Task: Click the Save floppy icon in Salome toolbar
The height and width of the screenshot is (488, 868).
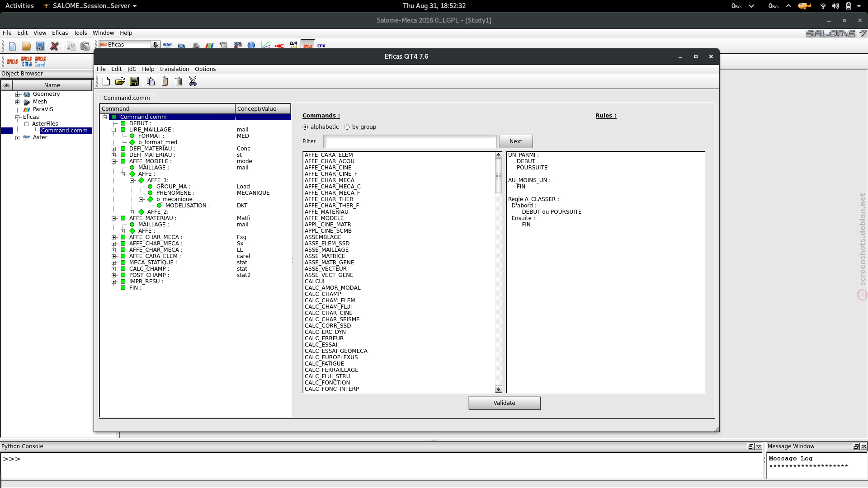Action: (x=40, y=46)
